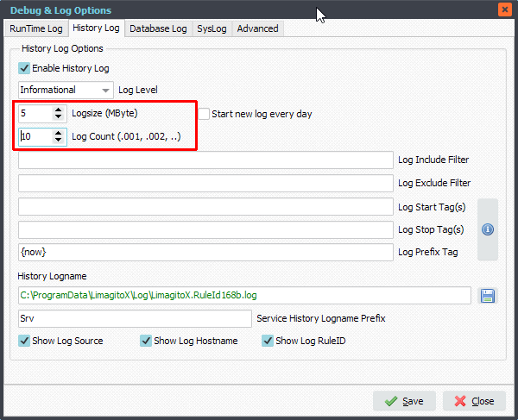This screenshot has width=518, height=420.
Task: Decrease Log Count with down arrow
Action: 59,140
